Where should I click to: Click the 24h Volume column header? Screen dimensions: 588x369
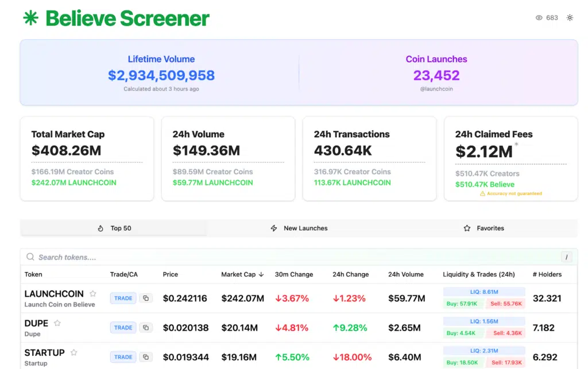(x=406, y=274)
